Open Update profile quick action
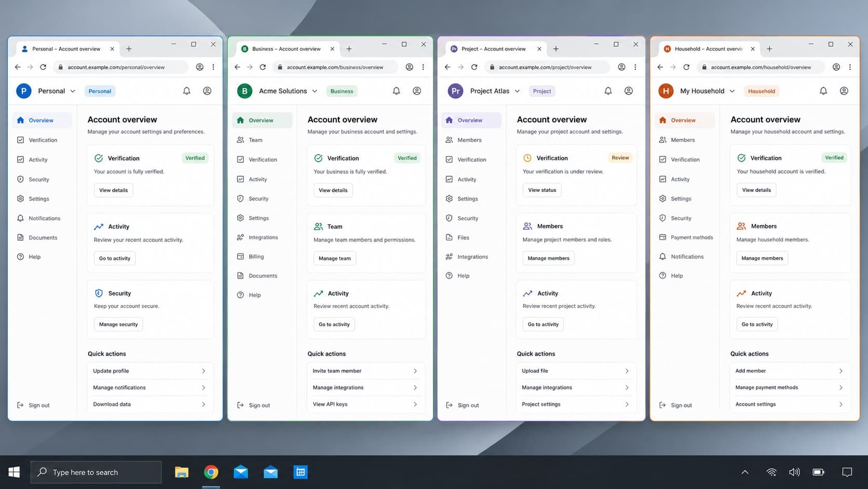The image size is (868, 489). (x=150, y=371)
